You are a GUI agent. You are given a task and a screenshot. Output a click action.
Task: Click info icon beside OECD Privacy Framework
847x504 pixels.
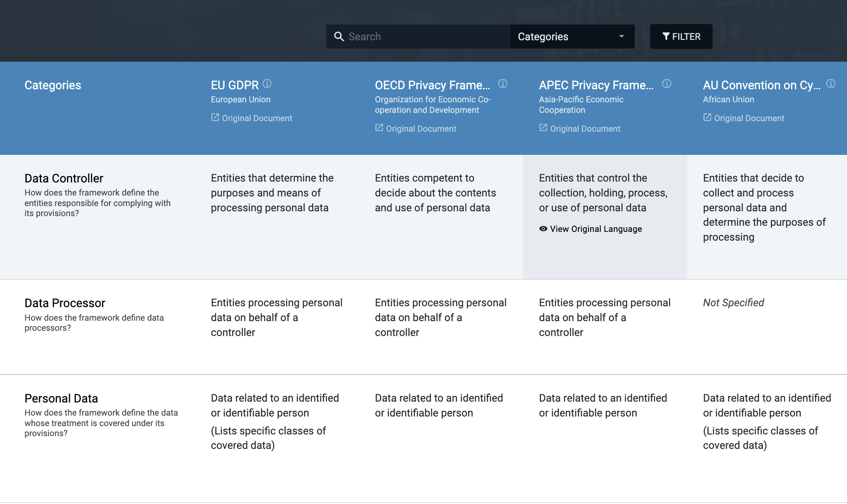point(503,84)
